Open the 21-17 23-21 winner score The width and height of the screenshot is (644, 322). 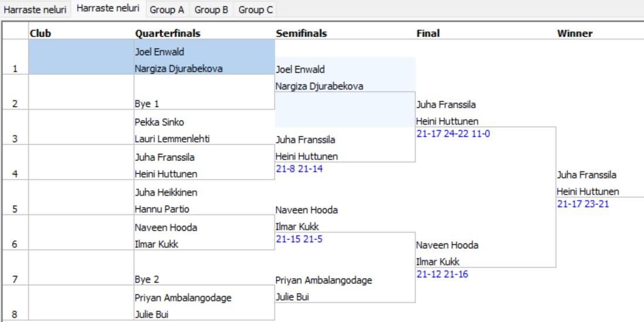tap(582, 204)
